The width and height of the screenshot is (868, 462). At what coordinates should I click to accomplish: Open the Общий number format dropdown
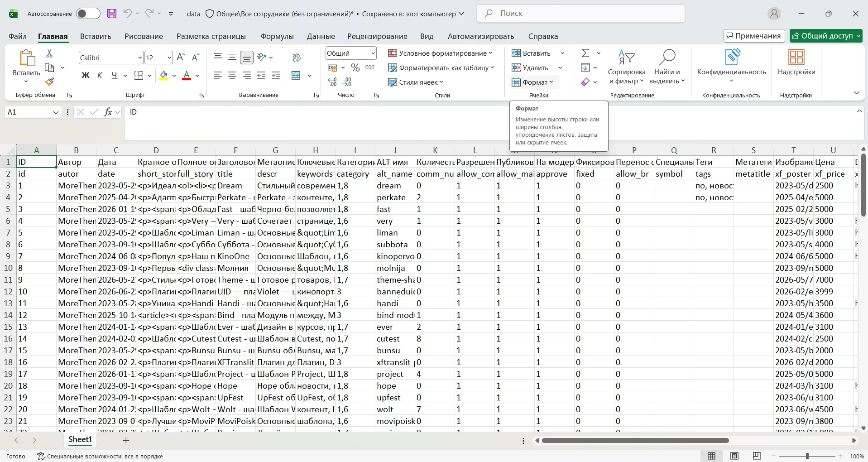(x=373, y=53)
